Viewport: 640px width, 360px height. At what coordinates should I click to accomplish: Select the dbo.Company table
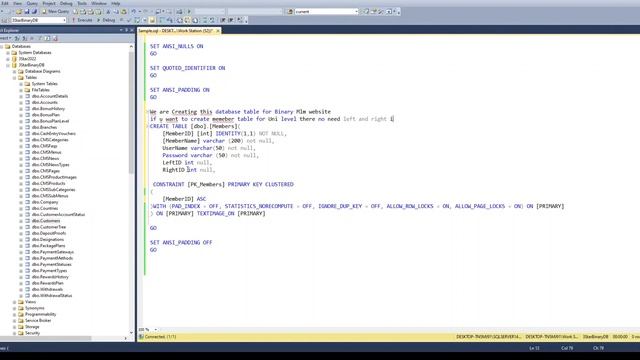click(x=45, y=202)
